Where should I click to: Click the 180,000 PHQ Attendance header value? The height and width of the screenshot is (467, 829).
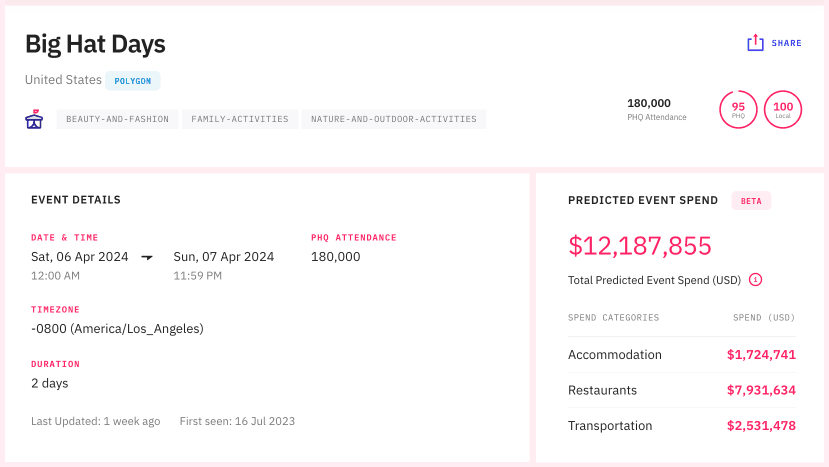pos(649,103)
